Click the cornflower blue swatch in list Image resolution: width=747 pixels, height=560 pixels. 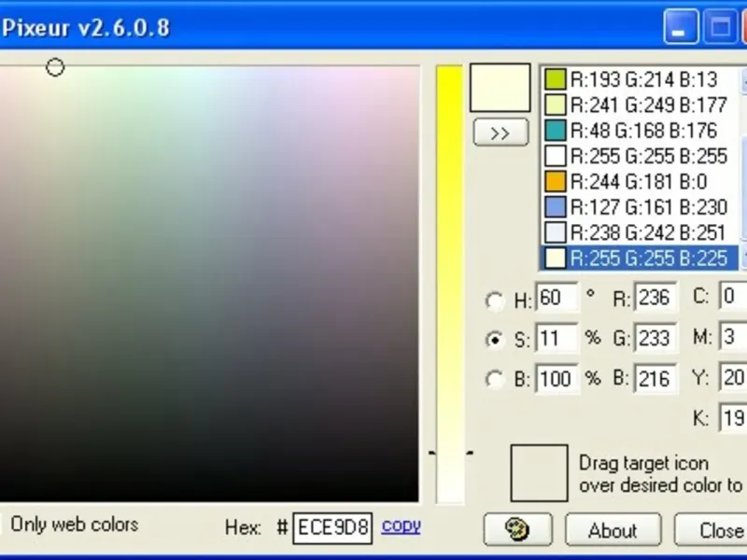(x=556, y=207)
